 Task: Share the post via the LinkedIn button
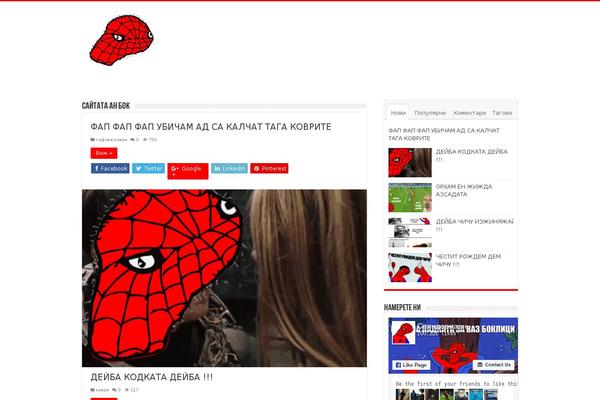[229, 168]
